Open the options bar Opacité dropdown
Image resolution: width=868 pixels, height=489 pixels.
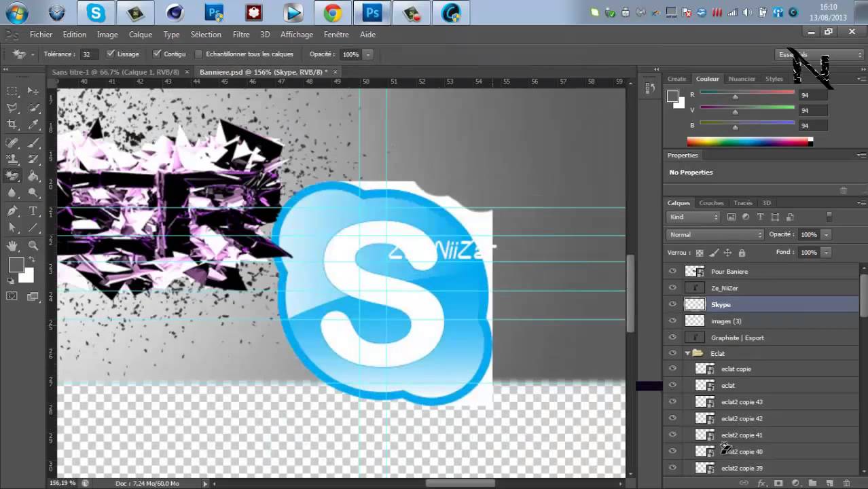tap(368, 54)
